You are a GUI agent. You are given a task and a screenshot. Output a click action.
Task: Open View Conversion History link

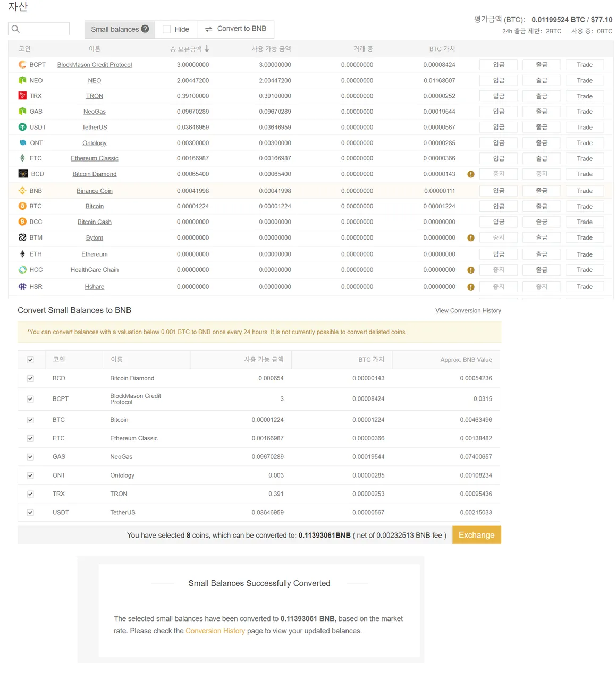[468, 311]
